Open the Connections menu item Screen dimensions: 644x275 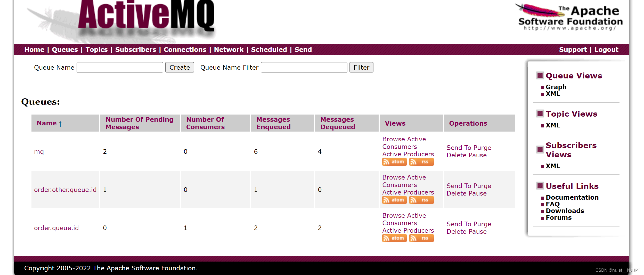(185, 50)
